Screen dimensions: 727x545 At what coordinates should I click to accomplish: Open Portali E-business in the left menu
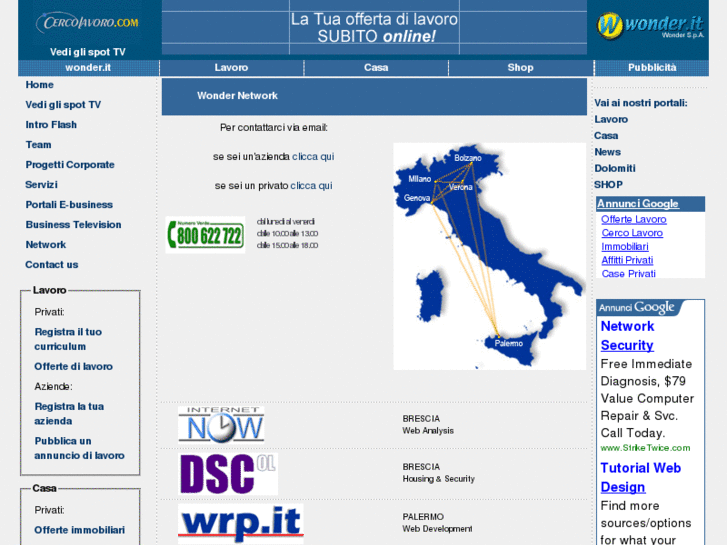(69, 205)
